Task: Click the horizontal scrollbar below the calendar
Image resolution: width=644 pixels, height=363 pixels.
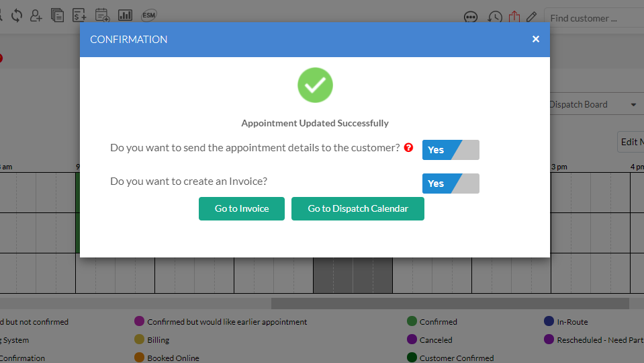Action: 450,304
